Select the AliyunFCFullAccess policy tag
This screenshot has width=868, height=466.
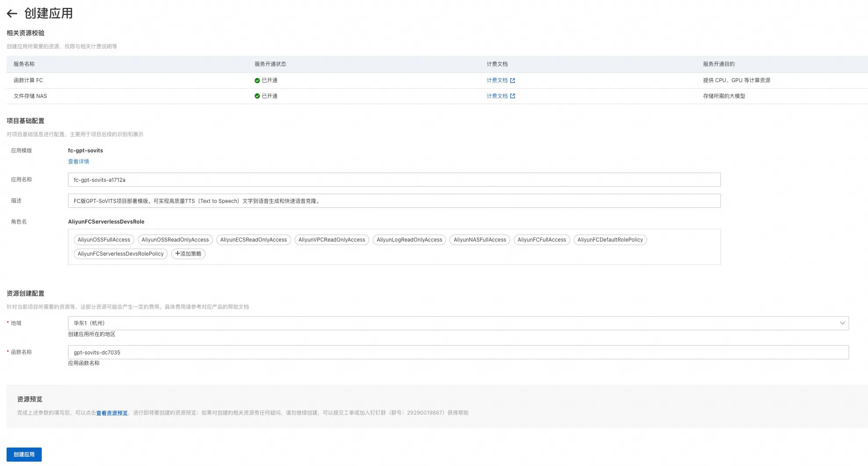tap(542, 240)
